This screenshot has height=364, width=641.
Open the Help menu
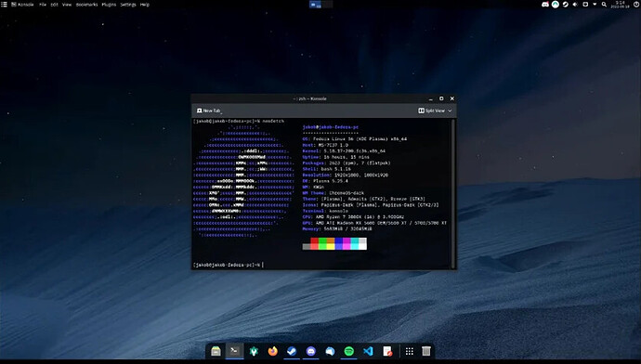145,5
